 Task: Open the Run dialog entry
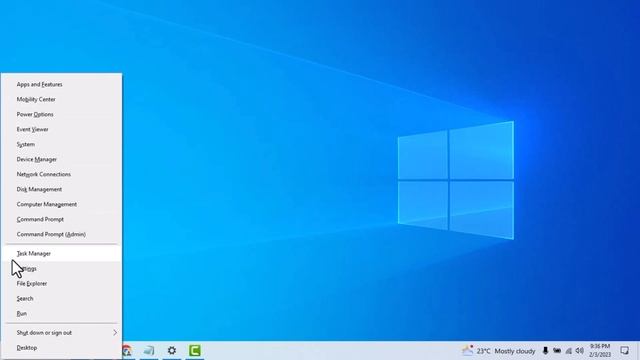[61, 314]
